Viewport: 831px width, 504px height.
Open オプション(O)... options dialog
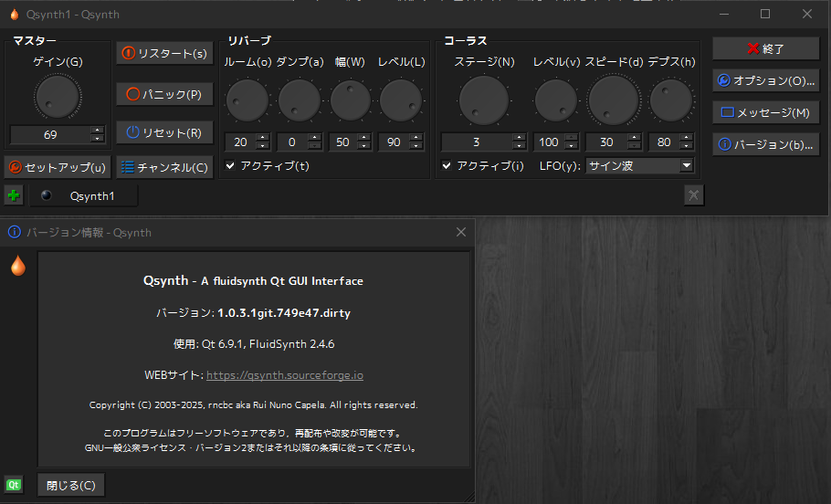pos(766,80)
